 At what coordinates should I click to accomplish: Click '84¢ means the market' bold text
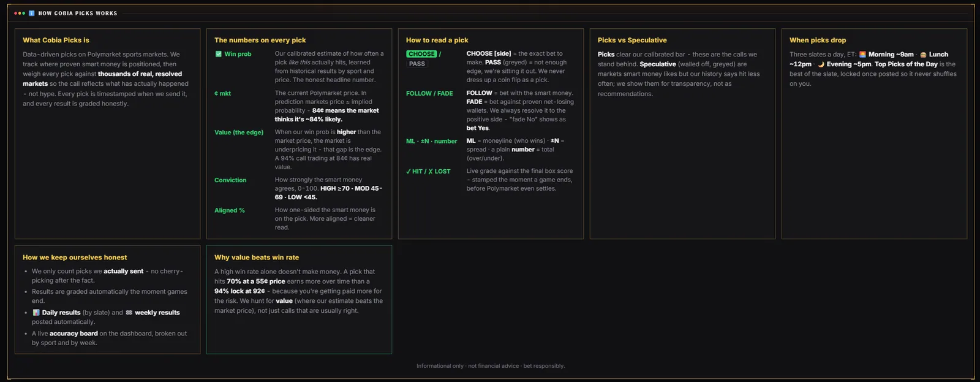345,111
